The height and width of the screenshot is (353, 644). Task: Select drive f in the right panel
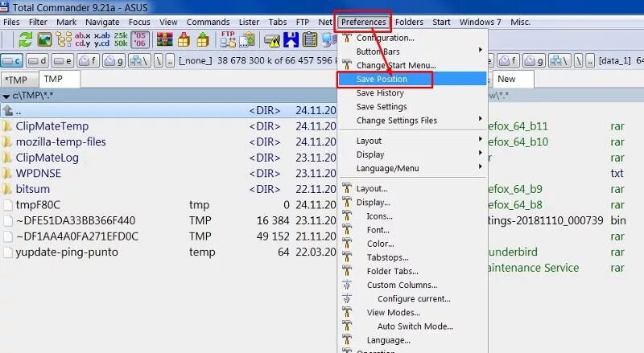509,61
